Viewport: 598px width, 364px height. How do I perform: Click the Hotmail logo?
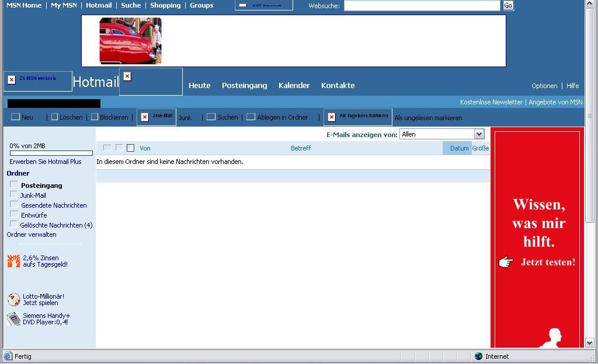click(x=96, y=82)
